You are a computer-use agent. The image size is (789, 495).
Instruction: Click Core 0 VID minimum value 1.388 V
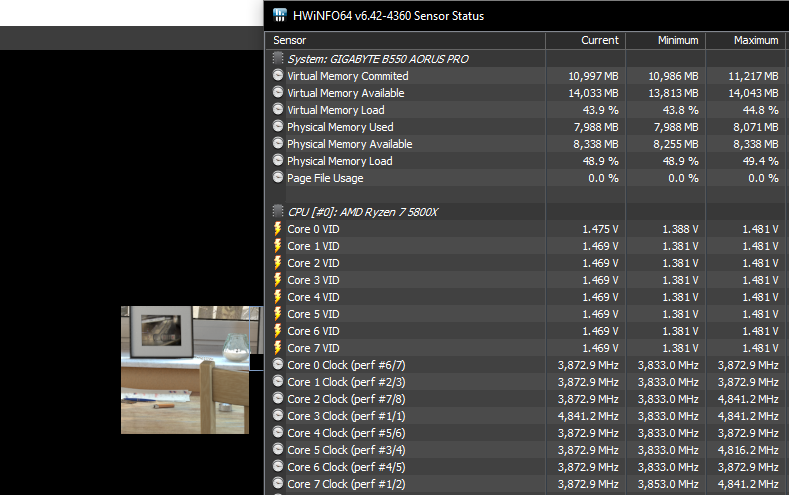point(680,229)
